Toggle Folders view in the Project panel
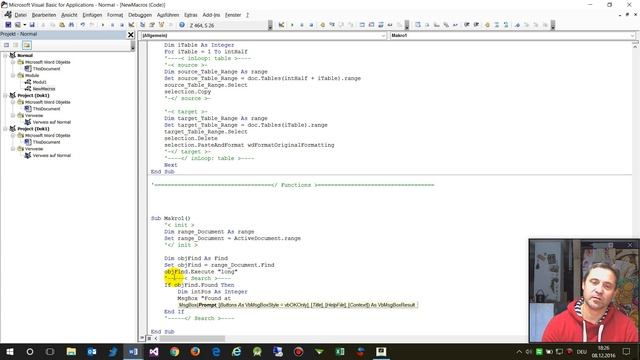Image resolution: width=640 pixels, height=360 pixels. tap(27, 45)
